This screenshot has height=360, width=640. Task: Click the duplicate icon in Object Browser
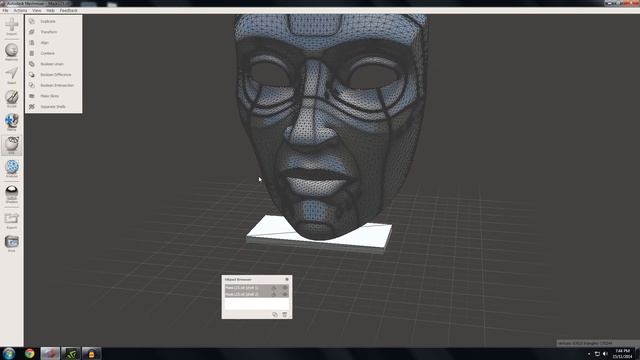click(275, 314)
